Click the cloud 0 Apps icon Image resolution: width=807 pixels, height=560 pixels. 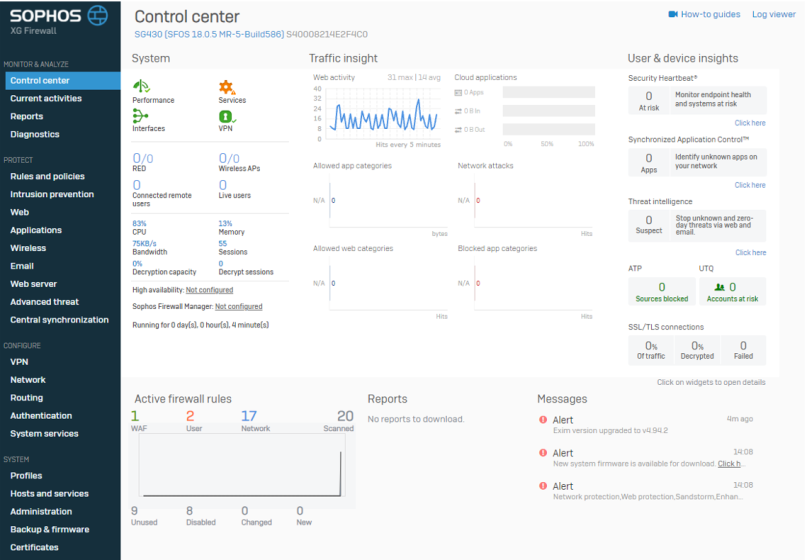coord(458,93)
